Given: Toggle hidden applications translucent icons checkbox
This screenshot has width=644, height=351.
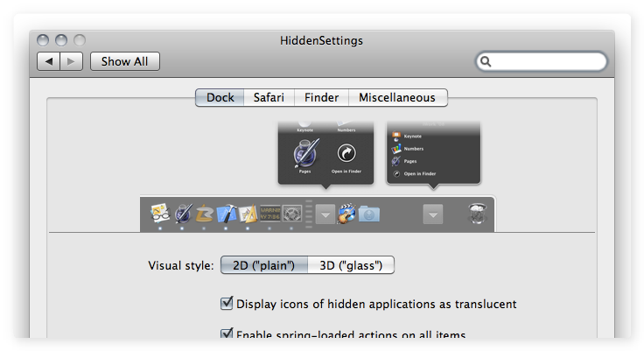Looking at the screenshot, I should coord(227,304).
